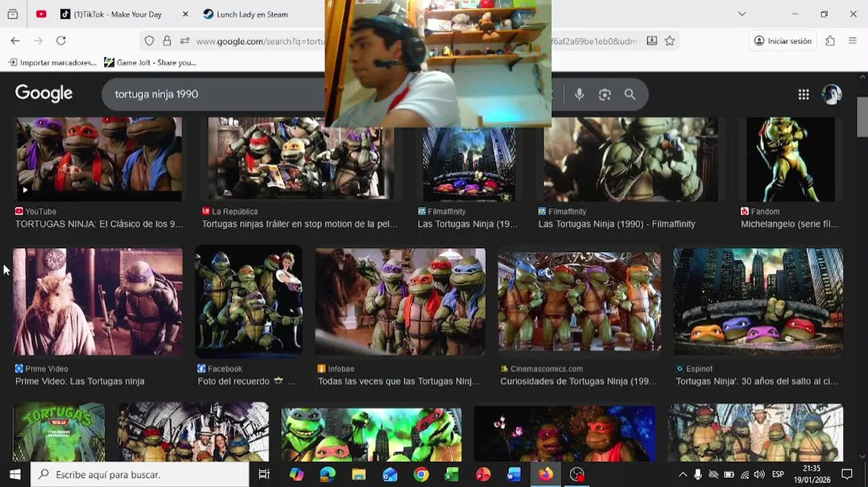This screenshot has width=868, height=487.
Task: Go to the Google home logo
Action: 44,93
